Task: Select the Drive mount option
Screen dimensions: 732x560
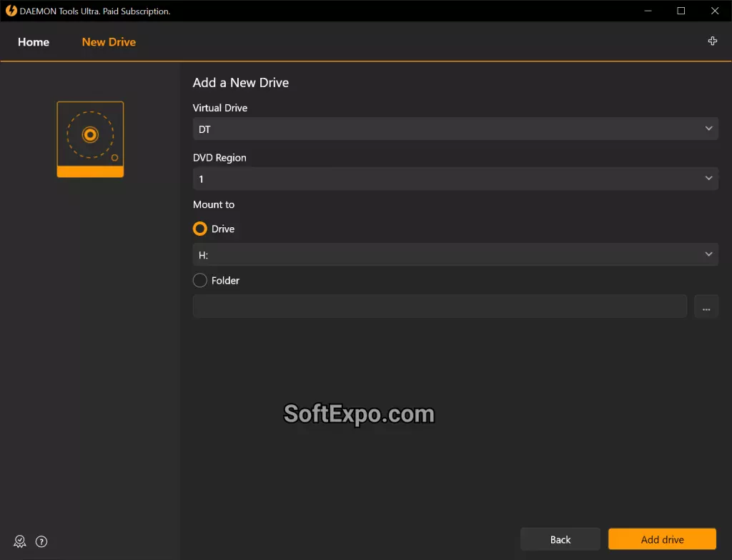Action: 199,229
